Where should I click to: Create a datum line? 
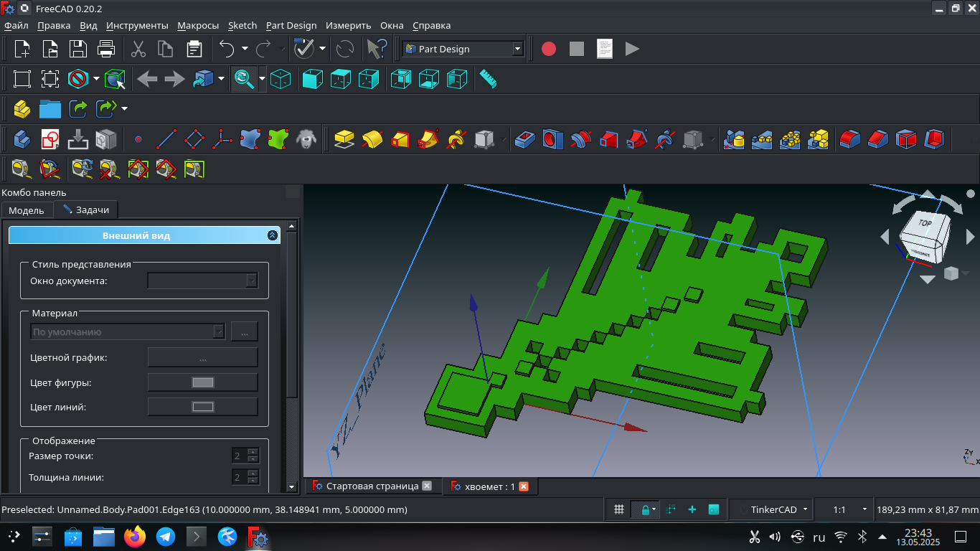point(166,138)
